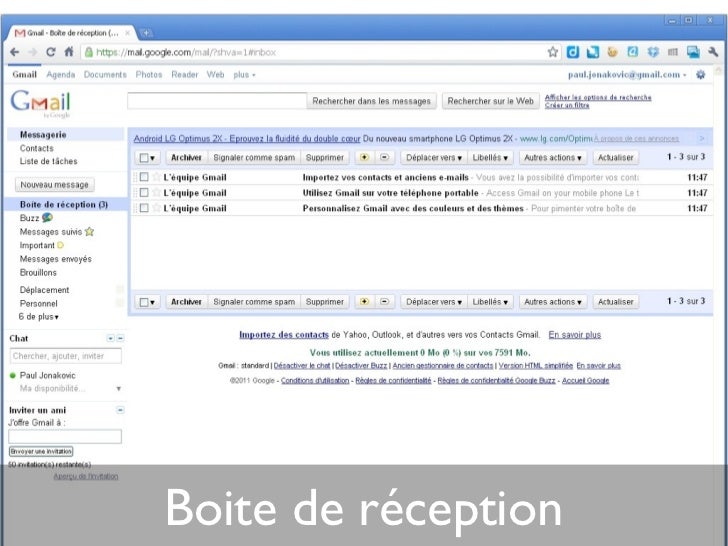Open the top 'Déplacer vers' dropdown
The height and width of the screenshot is (546, 728).
[434, 158]
